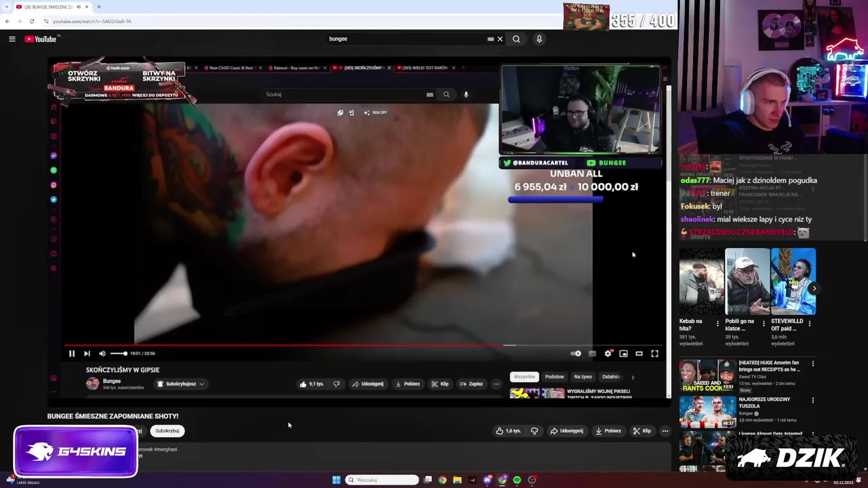Click the search magnifier next to 'bungee'
Viewport: 868px width, 488px height.
tap(516, 39)
